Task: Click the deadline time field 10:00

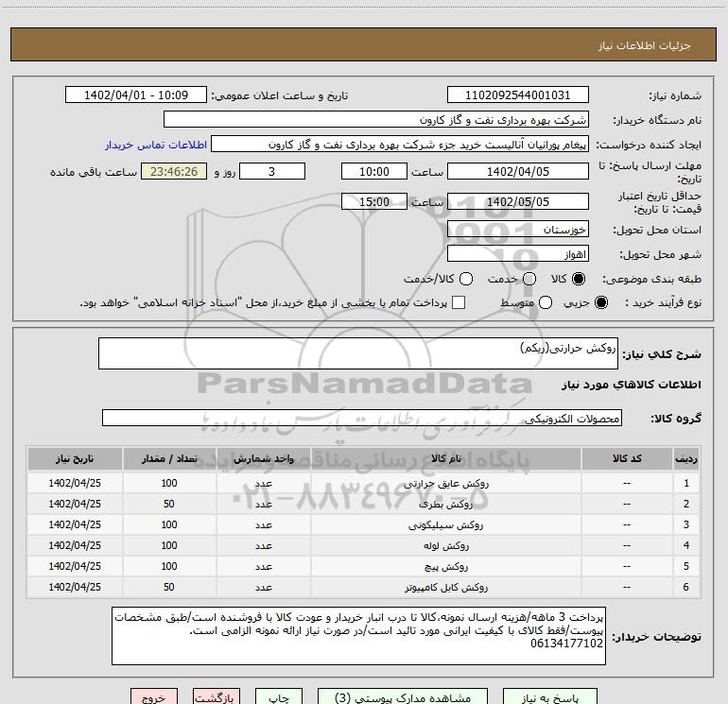Action: [374, 171]
